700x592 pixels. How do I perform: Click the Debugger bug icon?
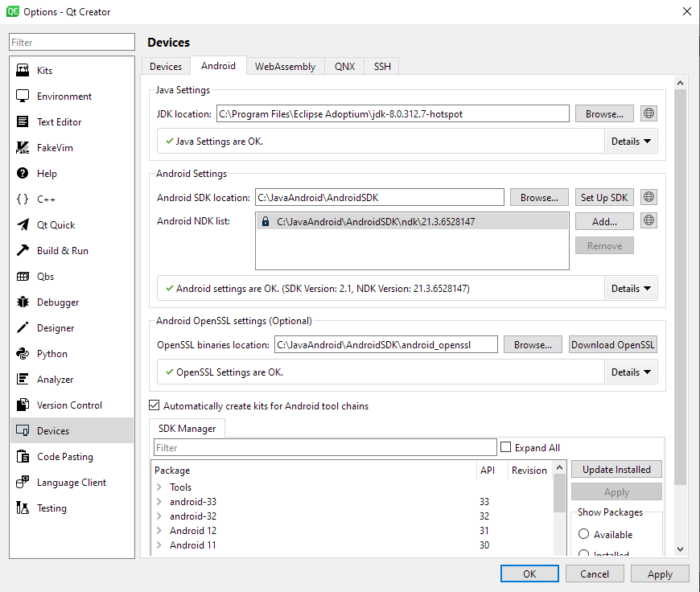(x=23, y=302)
